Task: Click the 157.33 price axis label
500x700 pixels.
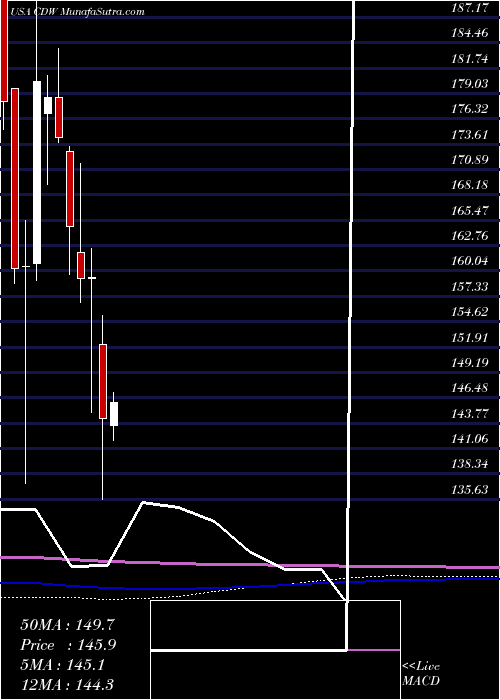Action: pyautogui.click(x=468, y=286)
